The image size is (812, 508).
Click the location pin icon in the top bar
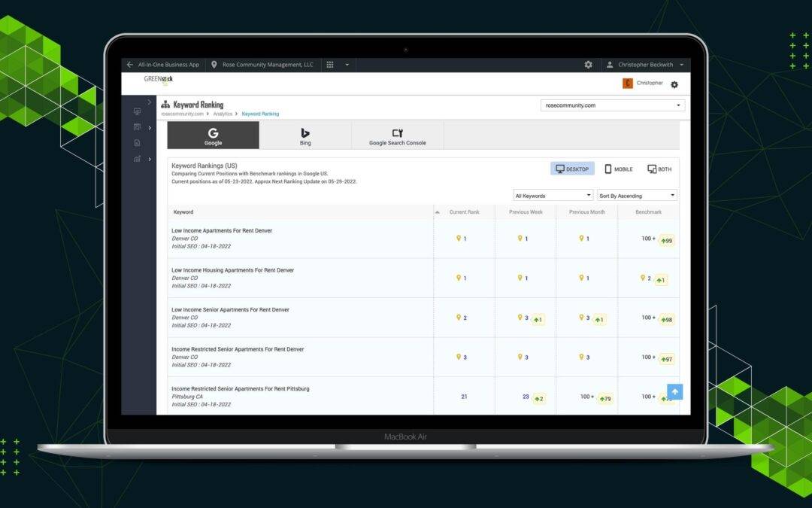(x=214, y=65)
